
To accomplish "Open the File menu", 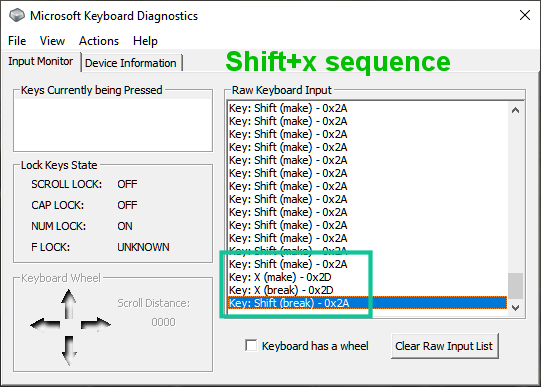I will click(x=17, y=41).
